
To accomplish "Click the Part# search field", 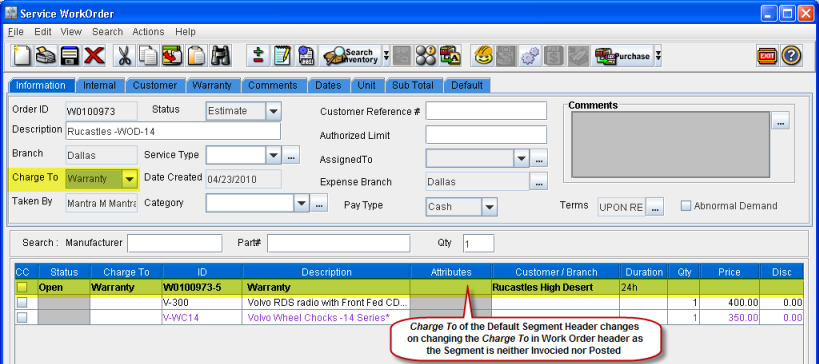I will click(338, 243).
